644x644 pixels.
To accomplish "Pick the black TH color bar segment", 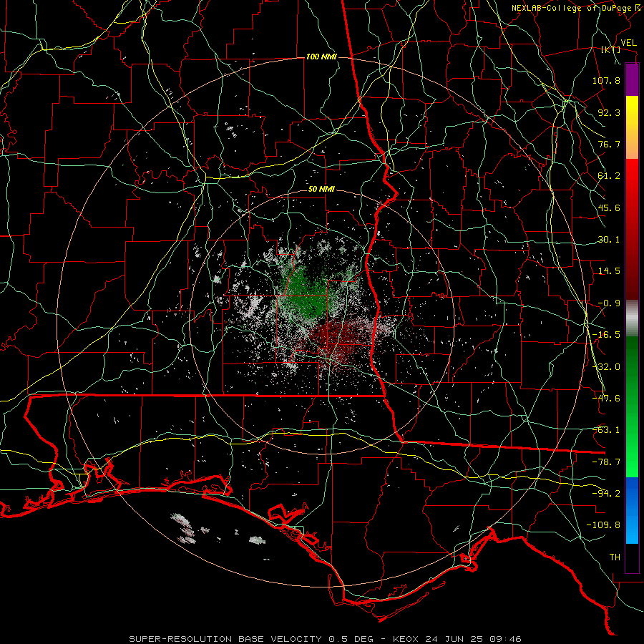I will coord(632,557).
